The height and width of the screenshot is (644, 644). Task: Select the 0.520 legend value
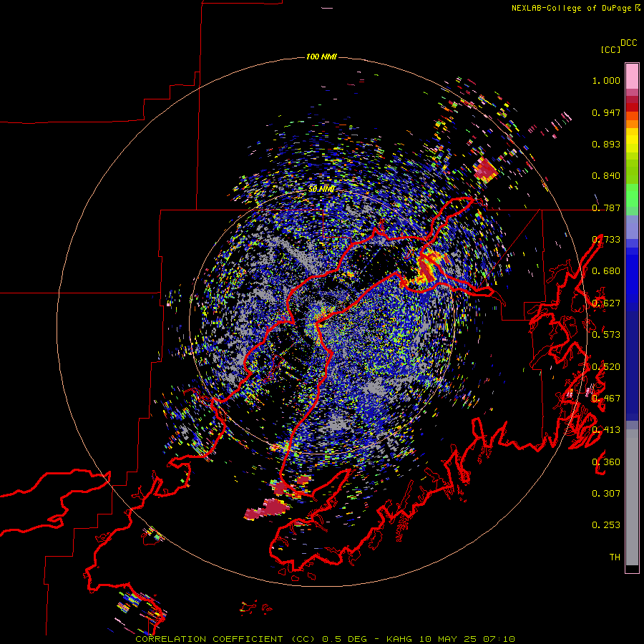click(606, 367)
